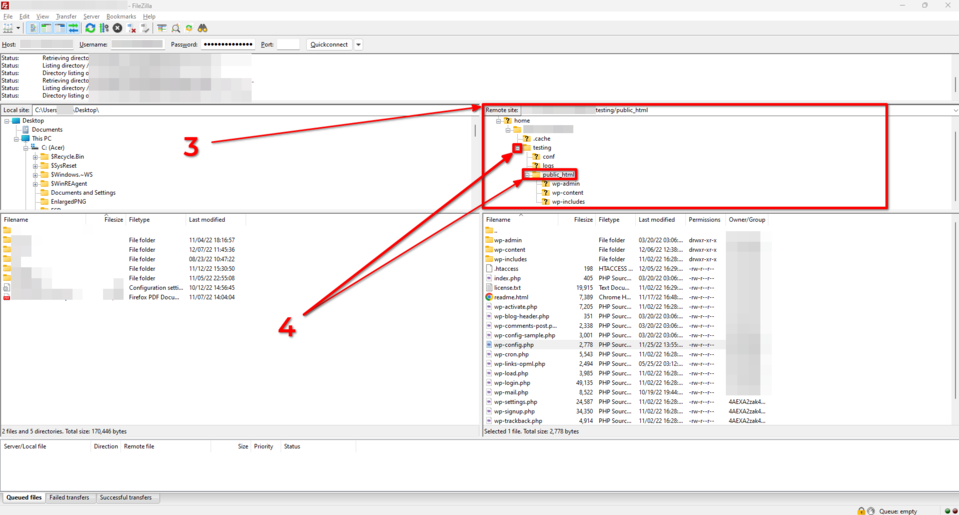Select Documents and Settings folder
Image resolution: width=959 pixels, height=515 pixels.
[x=83, y=193]
